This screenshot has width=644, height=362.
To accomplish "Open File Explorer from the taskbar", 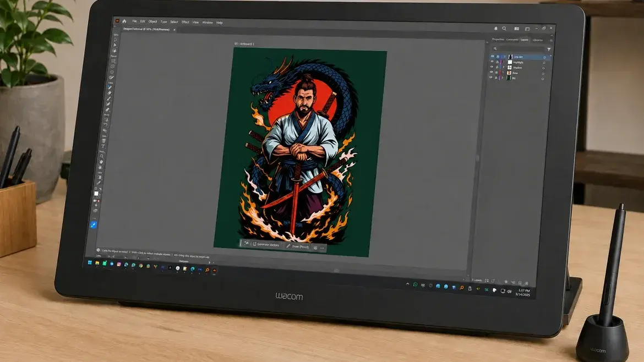I will (97, 263).
